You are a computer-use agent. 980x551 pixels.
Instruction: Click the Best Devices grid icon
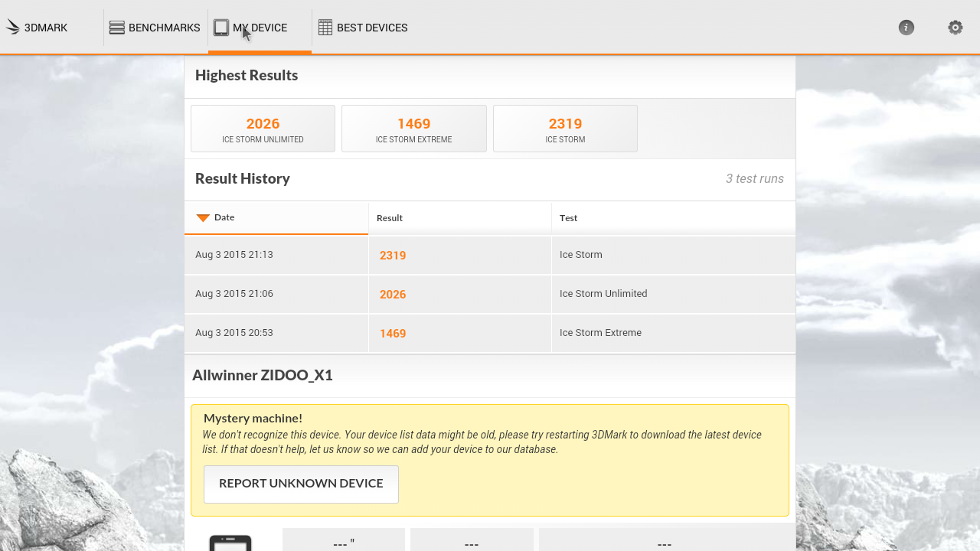pos(325,28)
